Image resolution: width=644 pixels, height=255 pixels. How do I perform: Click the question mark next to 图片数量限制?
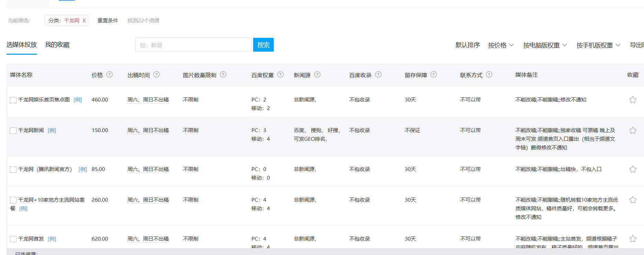(223, 75)
